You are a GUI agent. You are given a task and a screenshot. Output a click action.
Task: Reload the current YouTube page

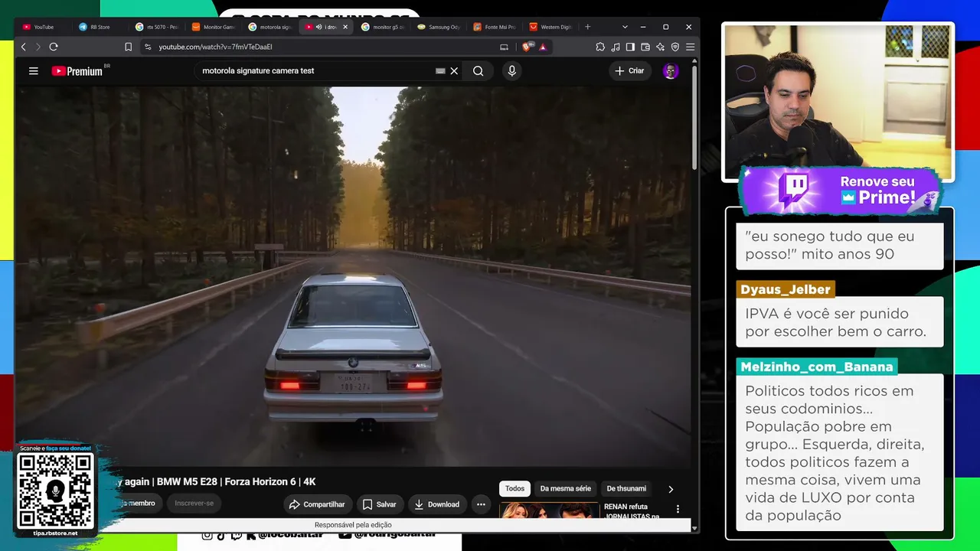click(x=54, y=47)
